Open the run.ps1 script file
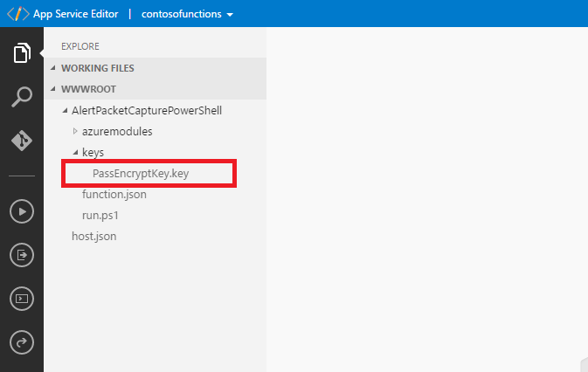This screenshot has height=372, width=588. 99,215
